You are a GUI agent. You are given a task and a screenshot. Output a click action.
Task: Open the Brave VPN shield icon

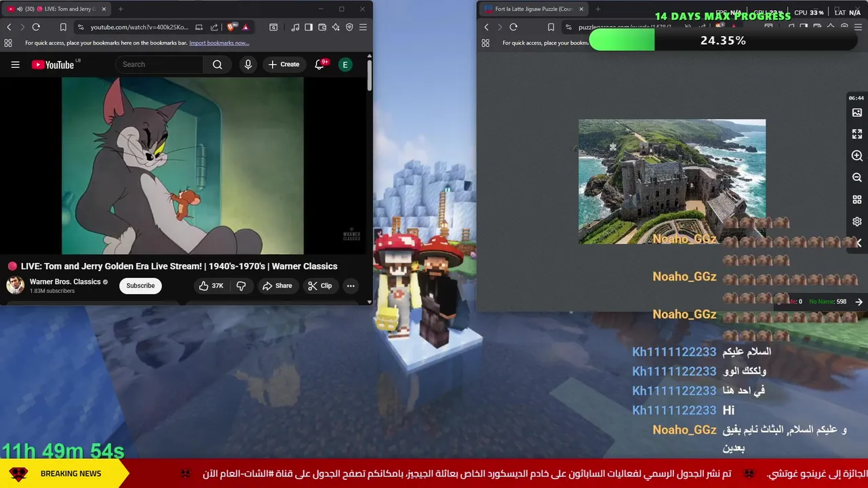tap(349, 27)
